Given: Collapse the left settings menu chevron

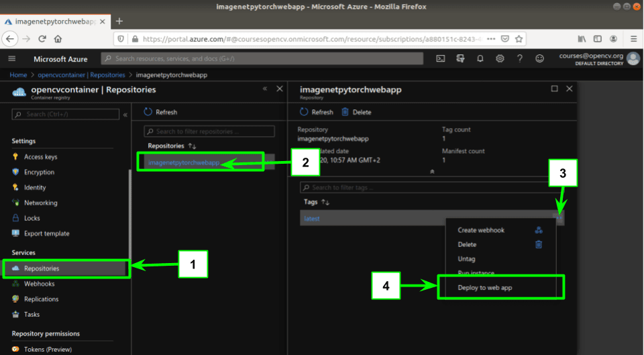Looking at the screenshot, I should point(125,115).
